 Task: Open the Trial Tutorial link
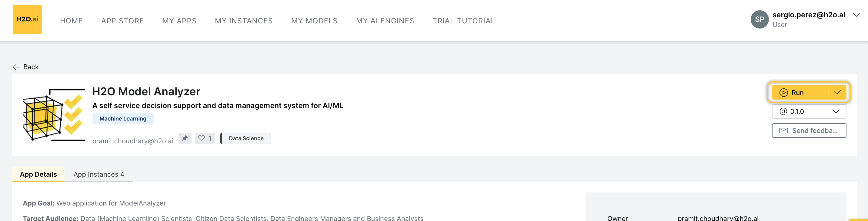[463, 21]
